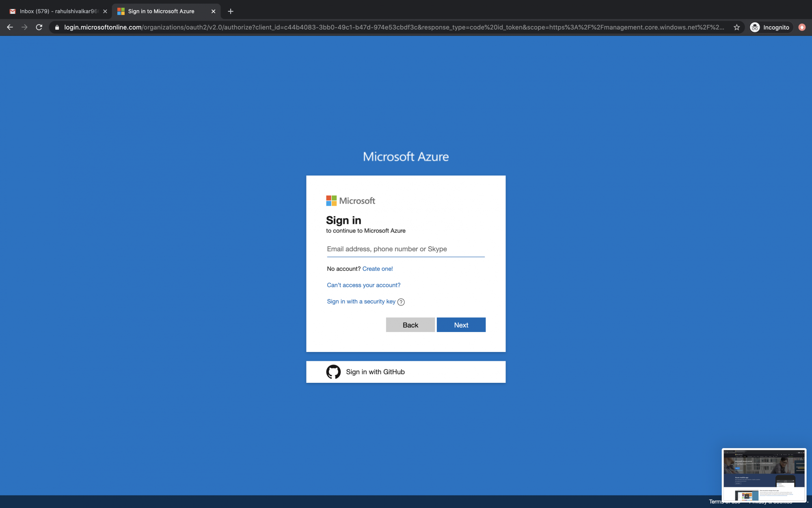This screenshot has height=508, width=812.
Task: Open the Create one! link
Action: [x=378, y=269]
